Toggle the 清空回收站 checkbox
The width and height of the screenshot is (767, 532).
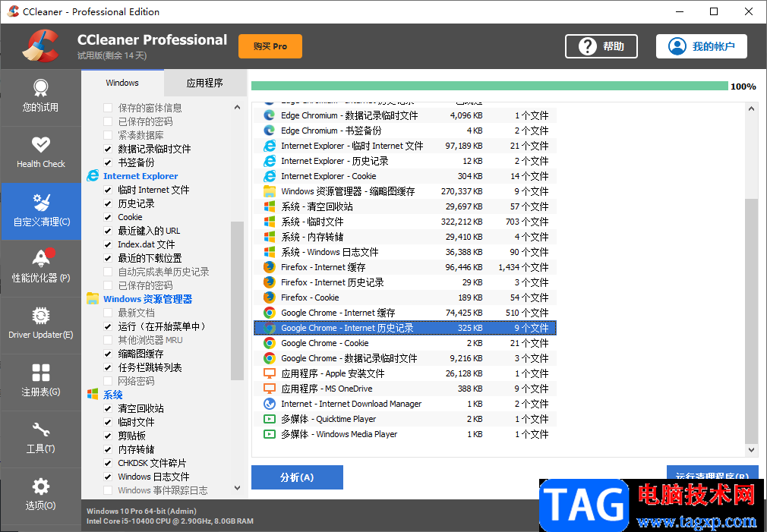108,408
